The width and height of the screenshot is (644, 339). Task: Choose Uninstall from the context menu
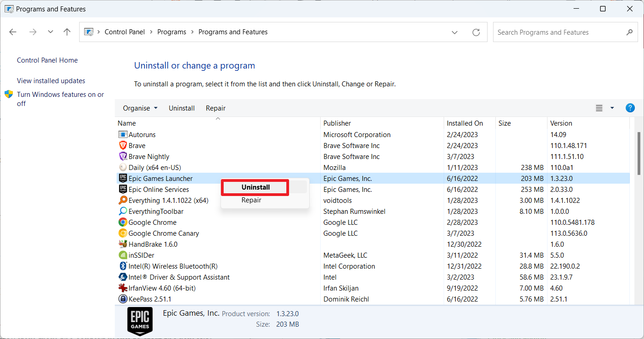[256, 187]
